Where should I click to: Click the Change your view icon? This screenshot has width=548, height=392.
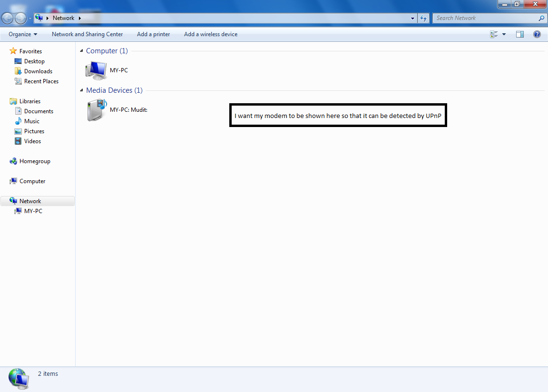pos(494,34)
